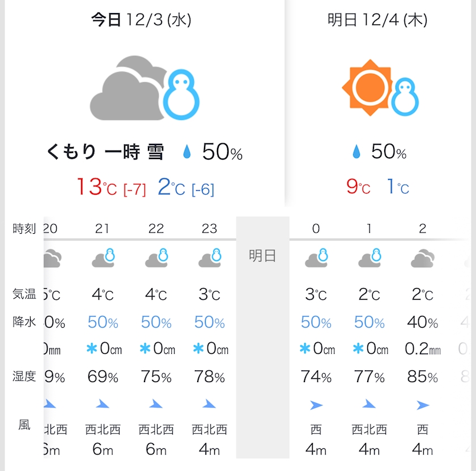The width and height of the screenshot is (476, 471).
Task: Click the wind arrow under 21 o'clock
Action: [103, 404]
